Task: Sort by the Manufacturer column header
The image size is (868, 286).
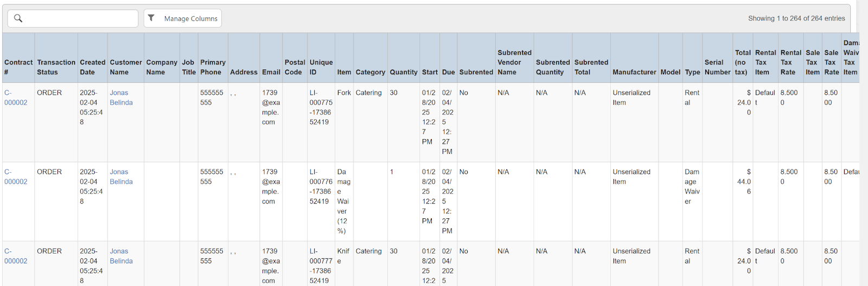Action: [634, 72]
